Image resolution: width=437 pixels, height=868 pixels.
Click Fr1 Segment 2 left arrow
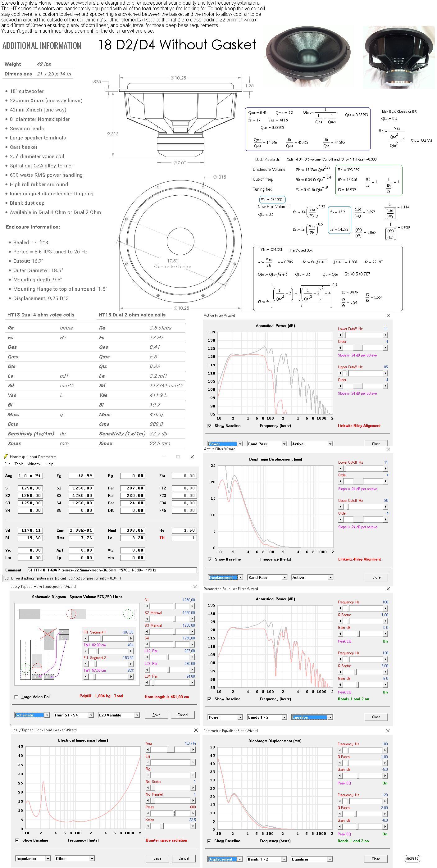[x=86, y=663]
